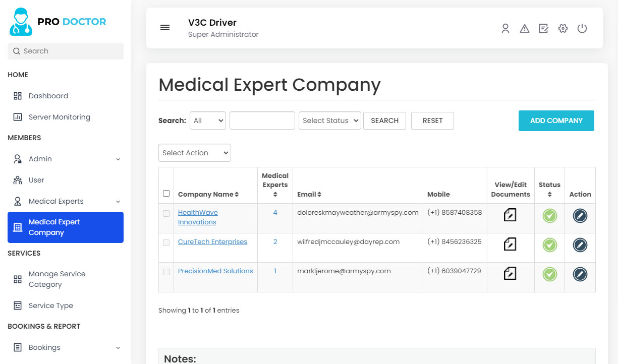618x364 pixels.
Task: Open the Dashboard sidebar icon
Action: pos(18,95)
